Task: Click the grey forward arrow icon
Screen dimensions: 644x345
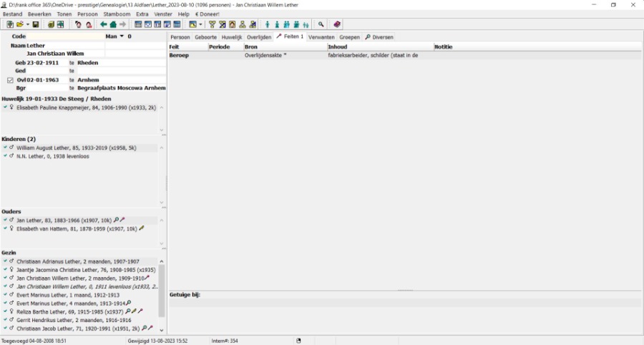Action: 122,24
